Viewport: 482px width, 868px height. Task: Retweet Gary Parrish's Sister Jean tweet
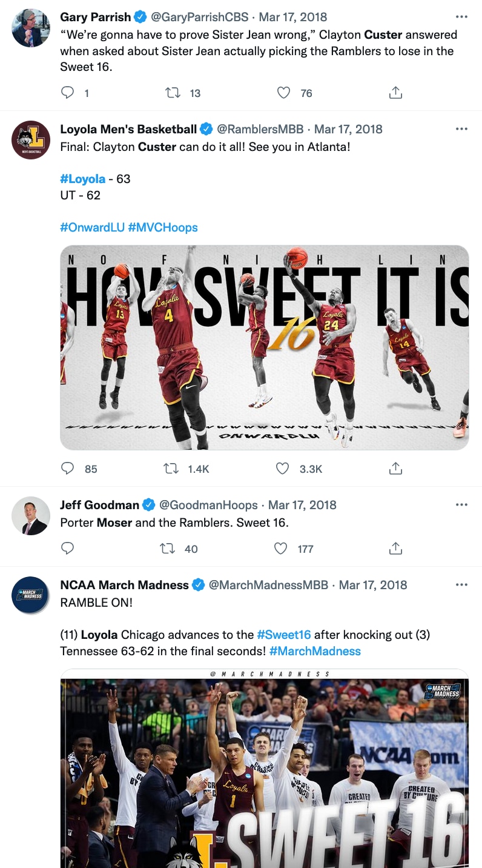tap(173, 93)
